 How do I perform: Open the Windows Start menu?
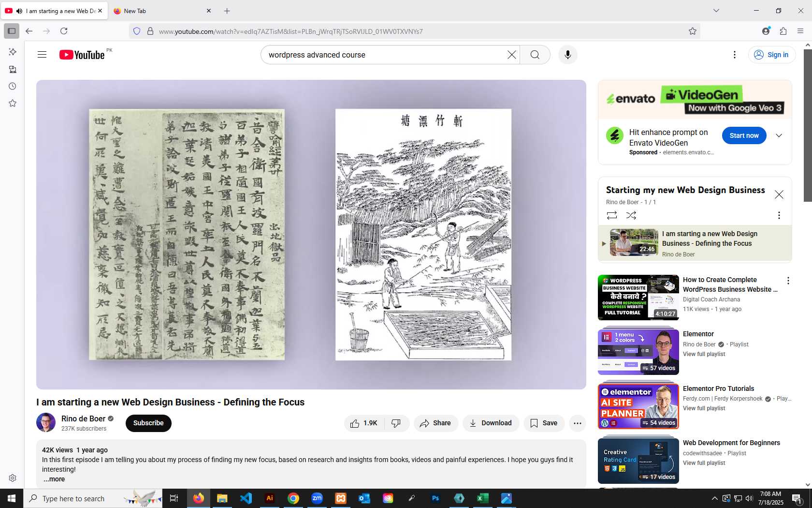click(x=12, y=498)
